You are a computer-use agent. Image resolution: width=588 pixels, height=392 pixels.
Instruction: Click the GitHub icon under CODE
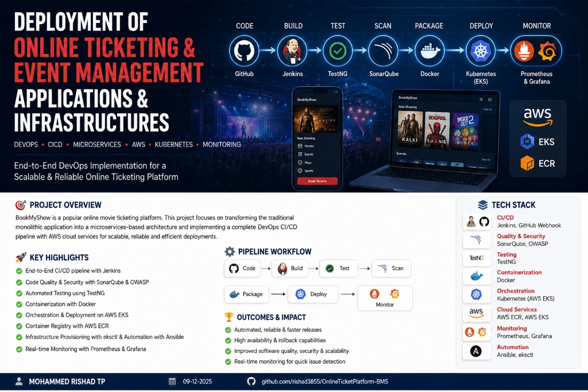[x=244, y=51]
